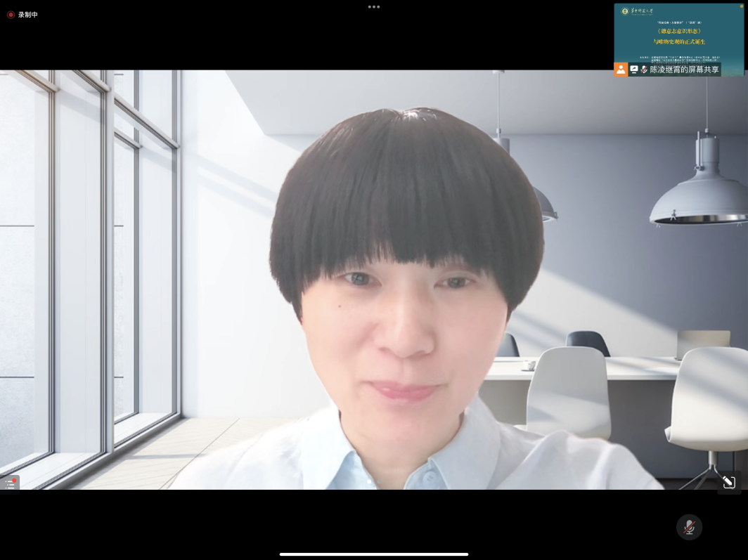Click the orange dot on thumbnail corner
The width and height of the screenshot is (748, 560).
741,6
